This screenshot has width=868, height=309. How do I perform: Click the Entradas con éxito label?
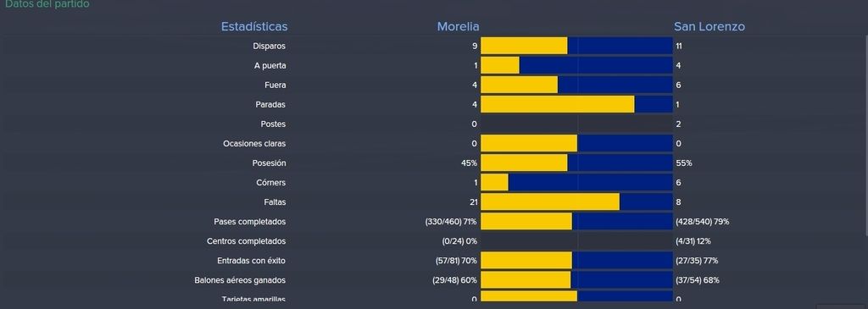pos(251,261)
